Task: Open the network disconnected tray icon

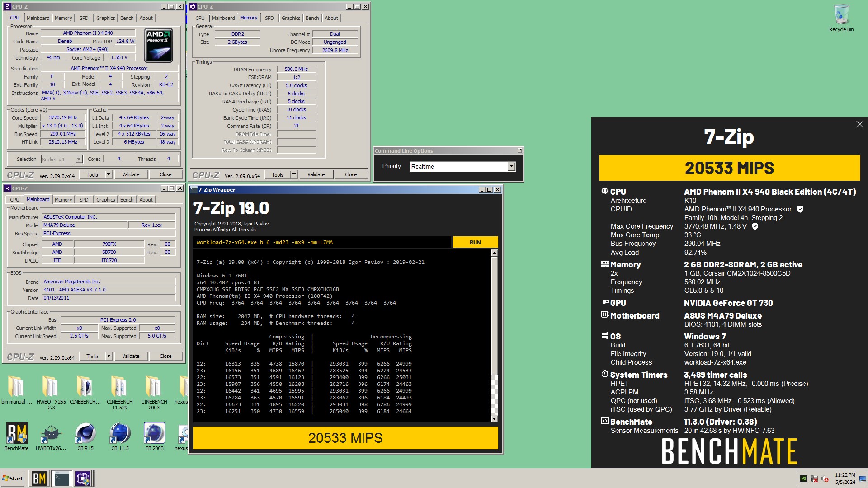Action: click(x=814, y=479)
